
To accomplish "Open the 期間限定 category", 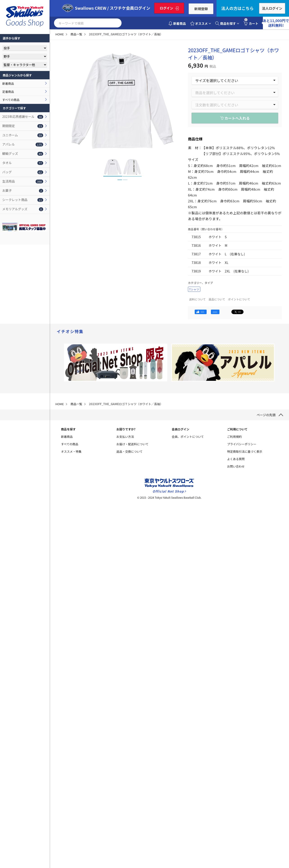I will click(25, 126).
